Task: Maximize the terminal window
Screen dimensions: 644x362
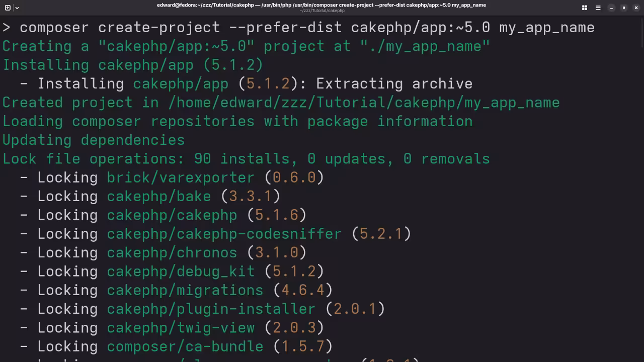Action: point(624,8)
